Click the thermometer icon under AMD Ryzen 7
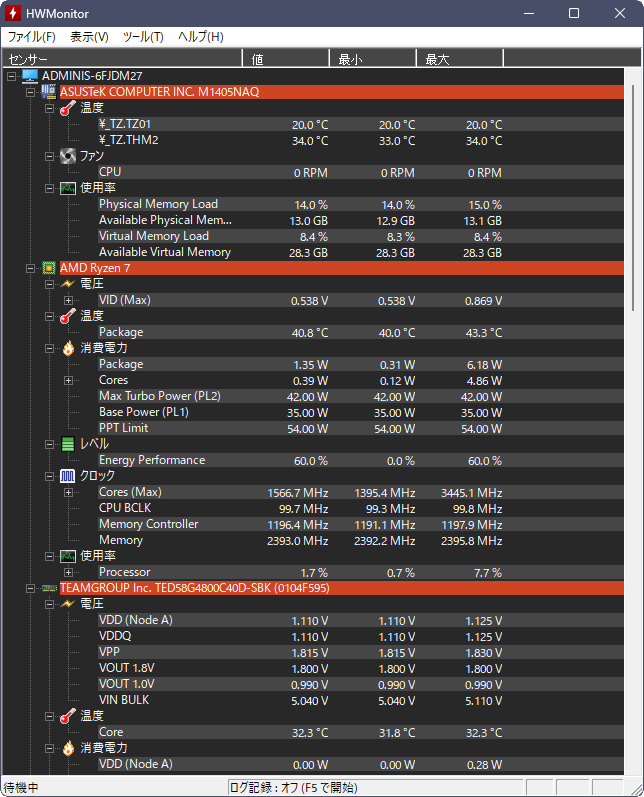This screenshot has height=797, width=644. (x=68, y=316)
